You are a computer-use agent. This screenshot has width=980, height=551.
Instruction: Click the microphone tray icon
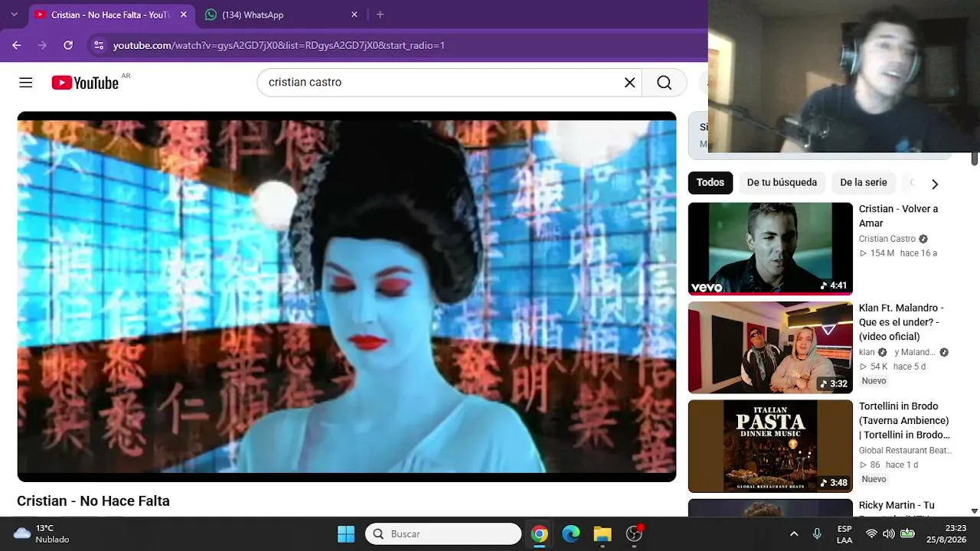(x=817, y=534)
